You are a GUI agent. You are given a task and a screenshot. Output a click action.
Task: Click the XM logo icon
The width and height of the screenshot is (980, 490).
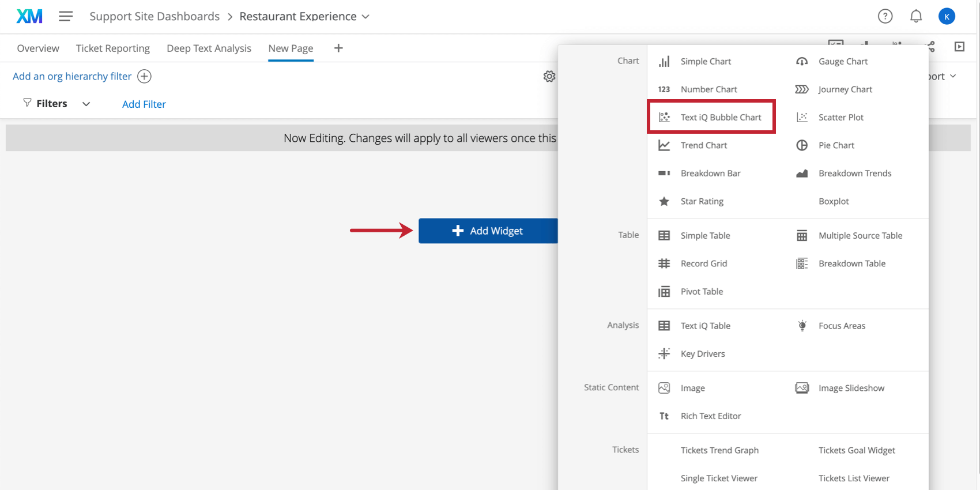[29, 16]
